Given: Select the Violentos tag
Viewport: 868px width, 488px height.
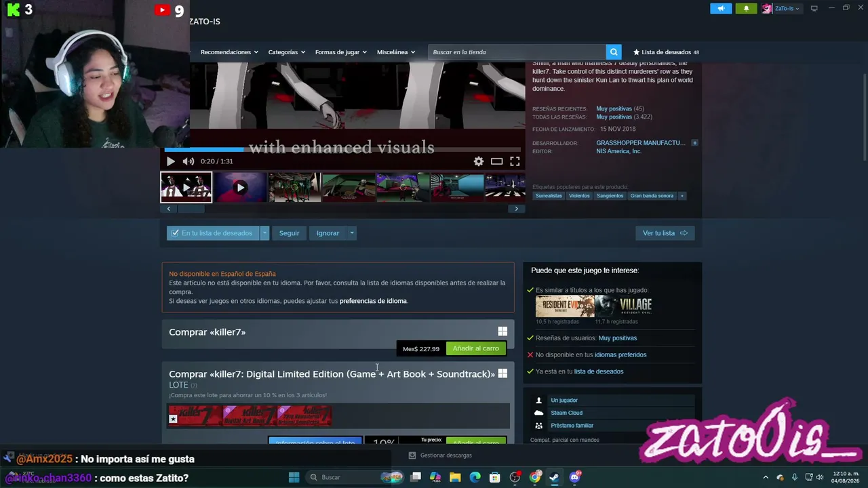Looking at the screenshot, I should (x=579, y=196).
